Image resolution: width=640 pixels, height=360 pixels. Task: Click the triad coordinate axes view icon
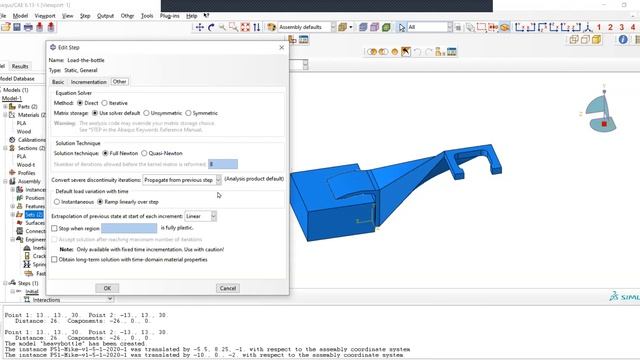[x=587, y=27]
